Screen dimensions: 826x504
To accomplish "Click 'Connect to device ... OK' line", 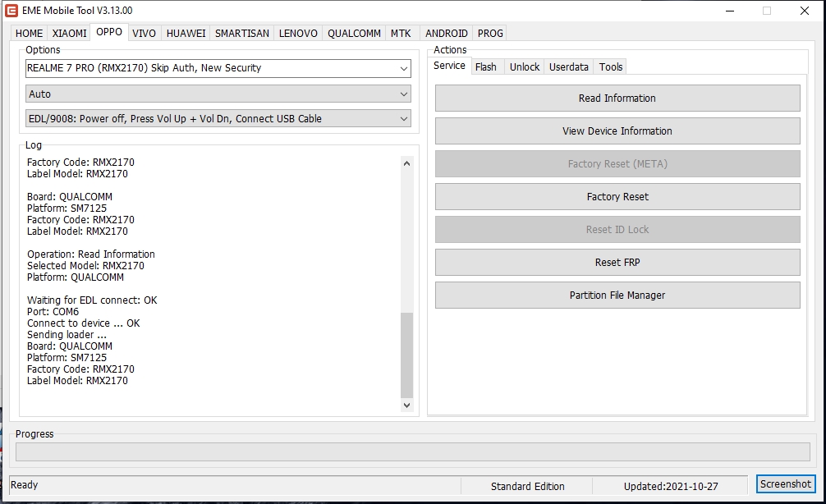I will click(83, 323).
